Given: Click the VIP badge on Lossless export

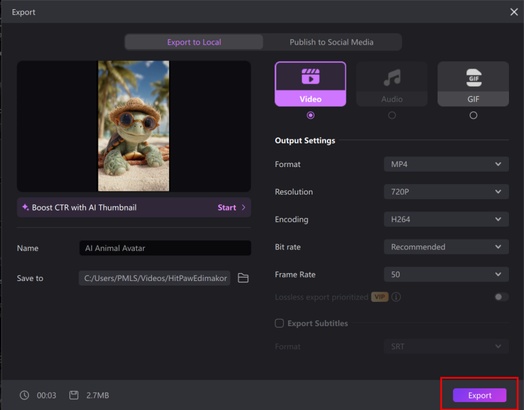Looking at the screenshot, I should coord(380,297).
